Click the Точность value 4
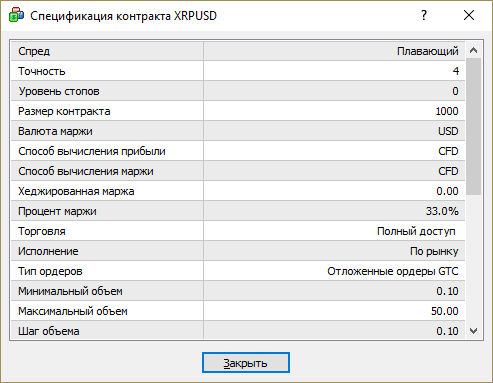This screenshot has height=383, width=493. pos(456,71)
